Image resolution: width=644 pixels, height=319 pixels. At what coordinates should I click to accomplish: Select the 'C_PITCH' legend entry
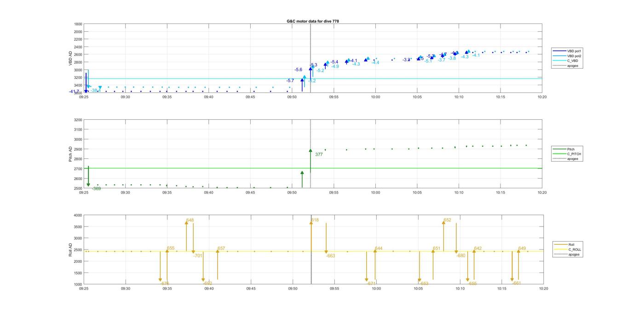coord(574,154)
